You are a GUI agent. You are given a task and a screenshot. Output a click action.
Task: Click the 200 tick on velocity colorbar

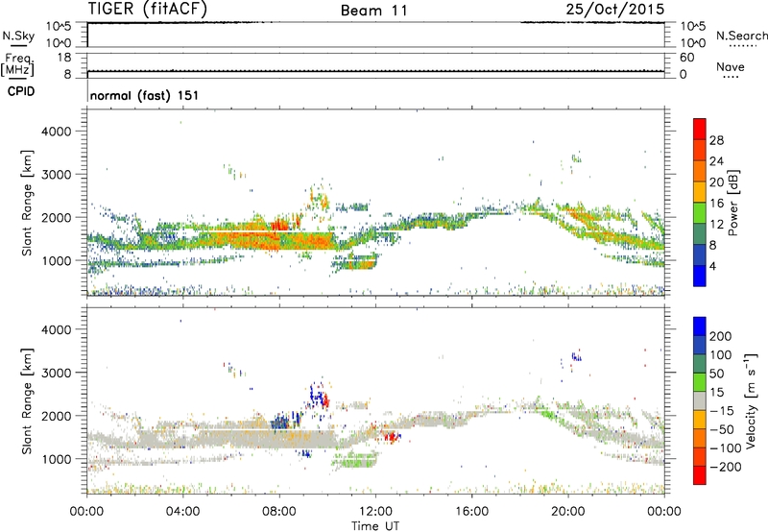(x=721, y=336)
